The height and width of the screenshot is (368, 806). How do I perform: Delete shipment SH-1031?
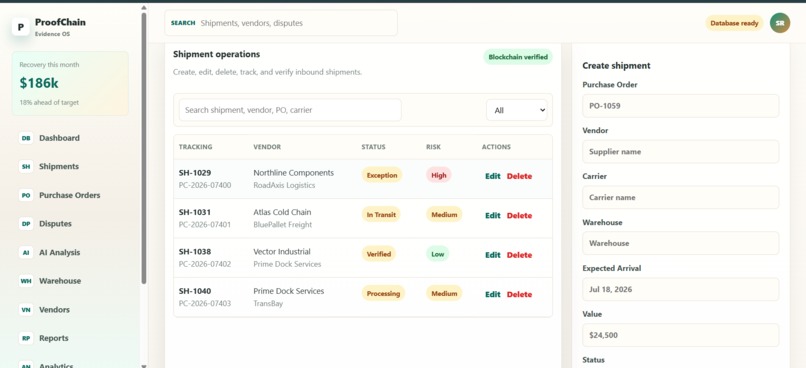tap(519, 215)
